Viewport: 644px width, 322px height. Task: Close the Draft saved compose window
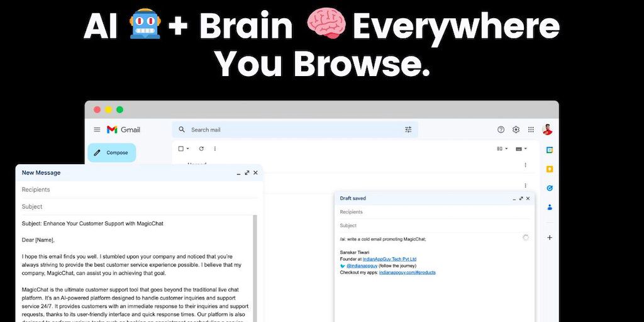pyautogui.click(x=528, y=198)
